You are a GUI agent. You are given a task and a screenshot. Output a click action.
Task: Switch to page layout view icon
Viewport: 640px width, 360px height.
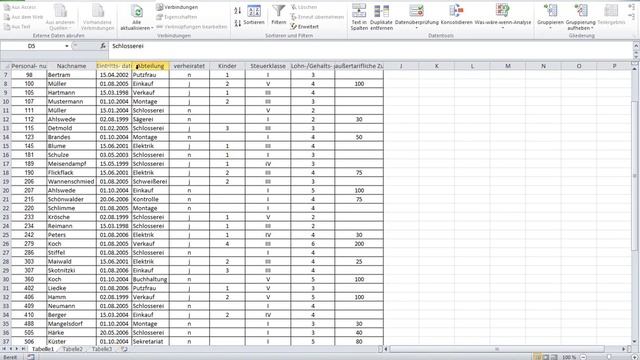(546, 357)
